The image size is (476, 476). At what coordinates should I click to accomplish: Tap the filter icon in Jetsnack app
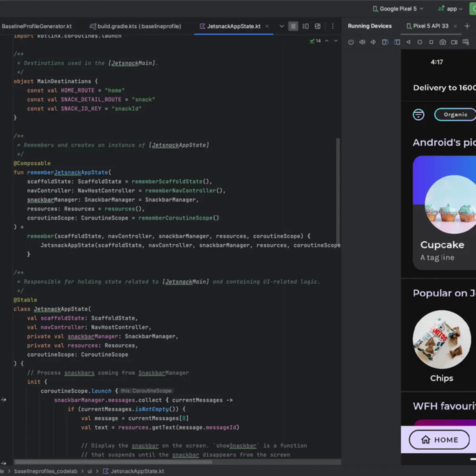coord(418,115)
